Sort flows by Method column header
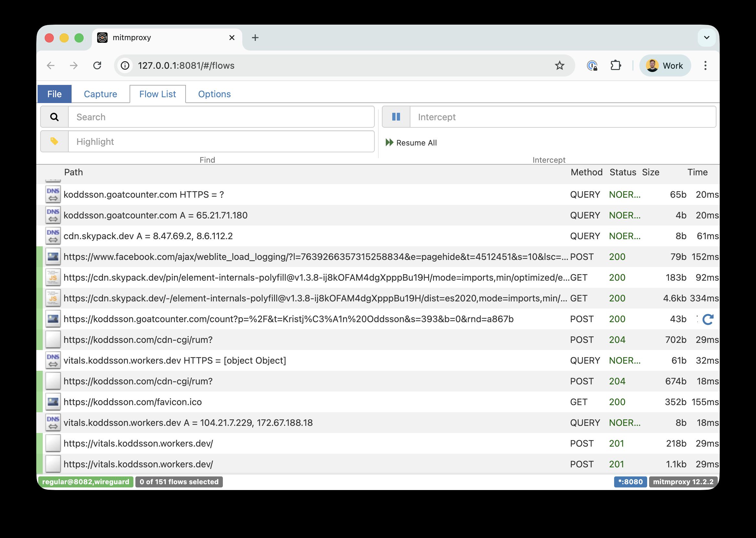The width and height of the screenshot is (756, 538). [587, 172]
